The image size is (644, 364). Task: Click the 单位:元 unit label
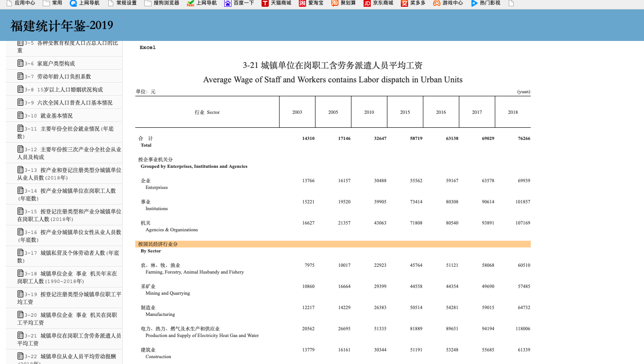[146, 92]
